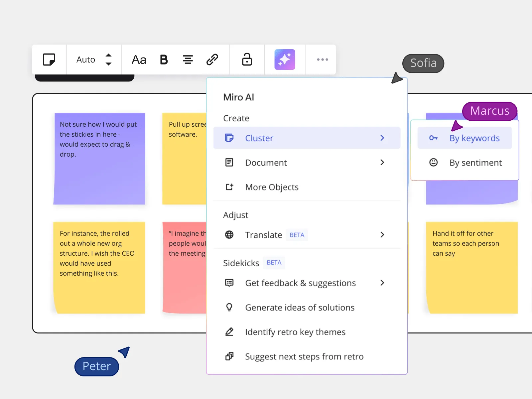Select More Objects menu entry
The image size is (532, 399).
(307, 187)
